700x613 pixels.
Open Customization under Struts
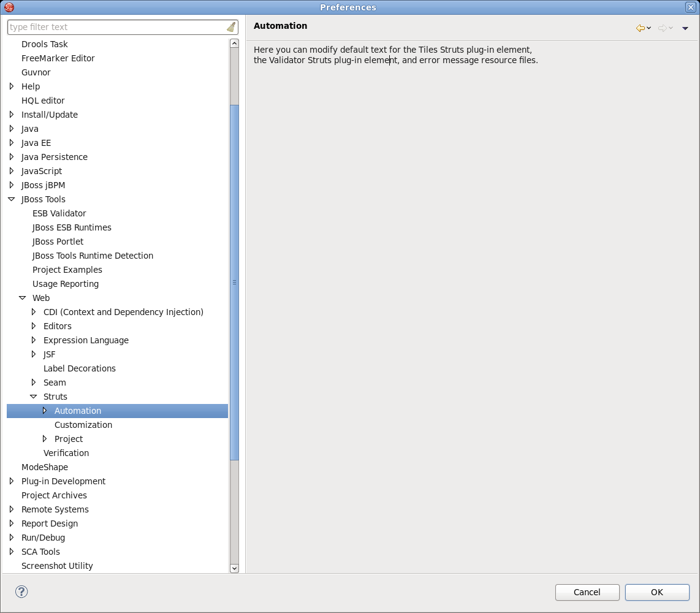coord(83,425)
